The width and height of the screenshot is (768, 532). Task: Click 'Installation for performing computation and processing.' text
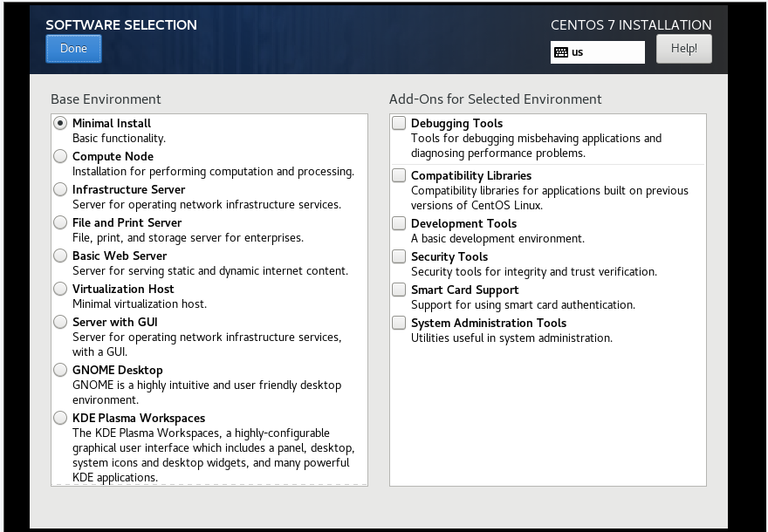click(213, 172)
